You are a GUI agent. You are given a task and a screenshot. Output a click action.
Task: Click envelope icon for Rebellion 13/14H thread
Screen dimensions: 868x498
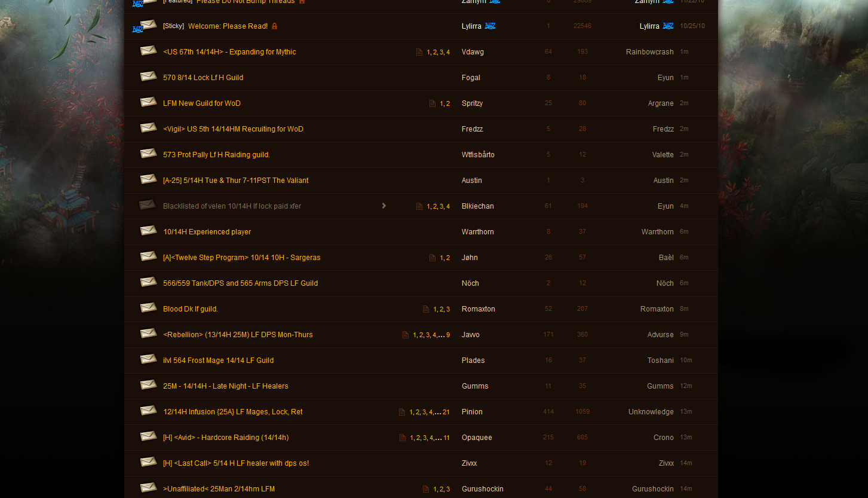click(148, 334)
